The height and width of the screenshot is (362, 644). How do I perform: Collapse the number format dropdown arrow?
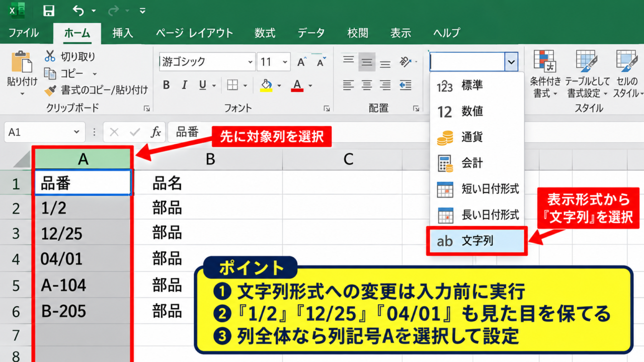click(x=511, y=62)
